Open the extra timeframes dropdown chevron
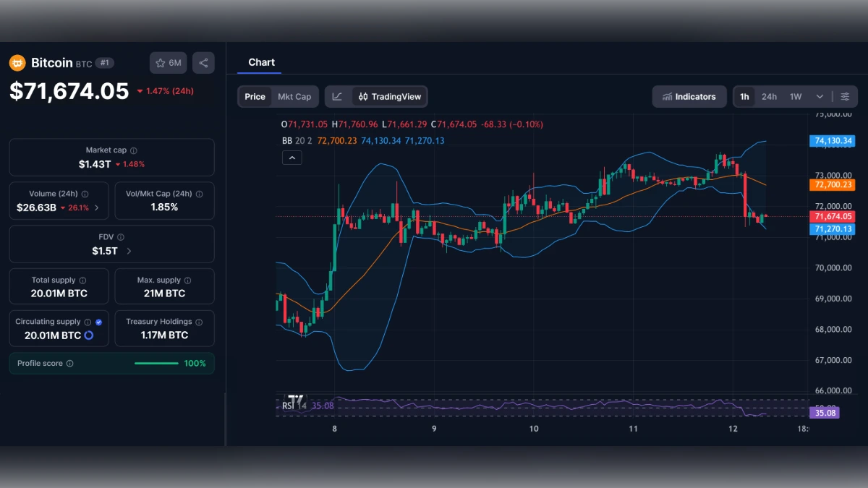The width and height of the screenshot is (868, 488). pyautogui.click(x=820, y=96)
